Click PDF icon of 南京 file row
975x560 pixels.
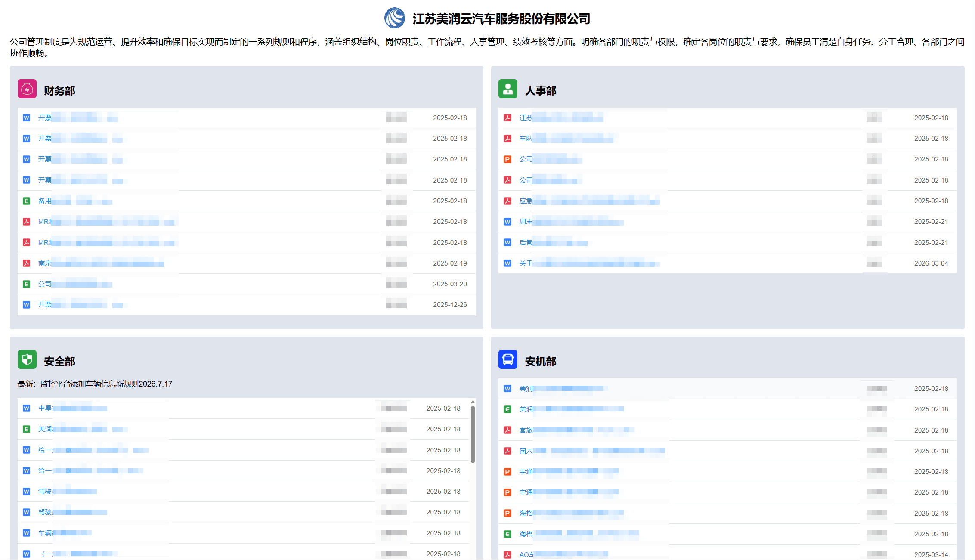pos(27,263)
